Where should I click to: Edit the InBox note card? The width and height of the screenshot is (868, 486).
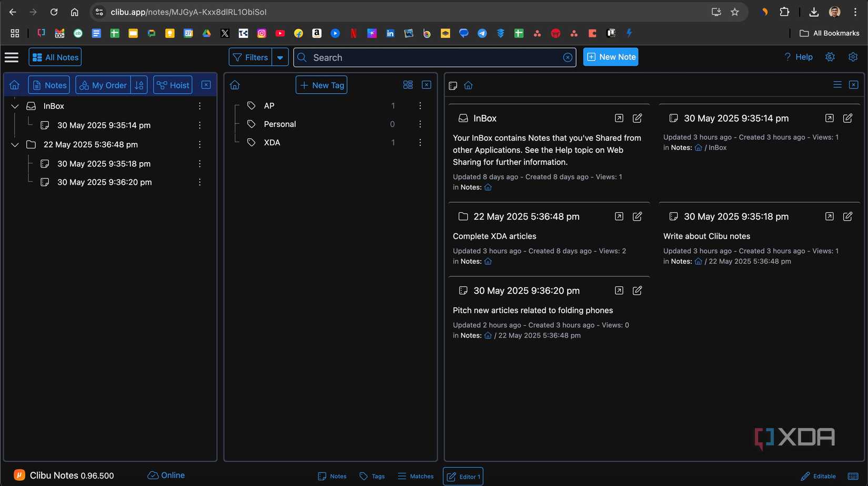[637, 118]
